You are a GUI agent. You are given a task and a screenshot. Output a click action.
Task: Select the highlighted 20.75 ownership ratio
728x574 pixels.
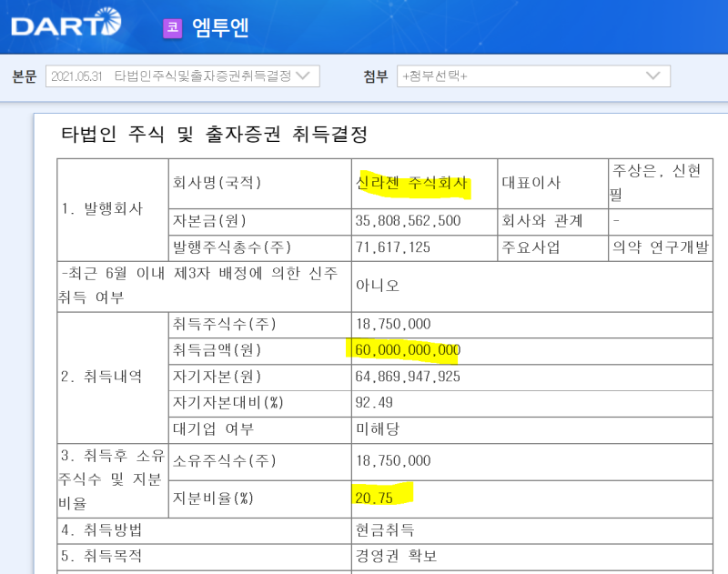point(374,498)
